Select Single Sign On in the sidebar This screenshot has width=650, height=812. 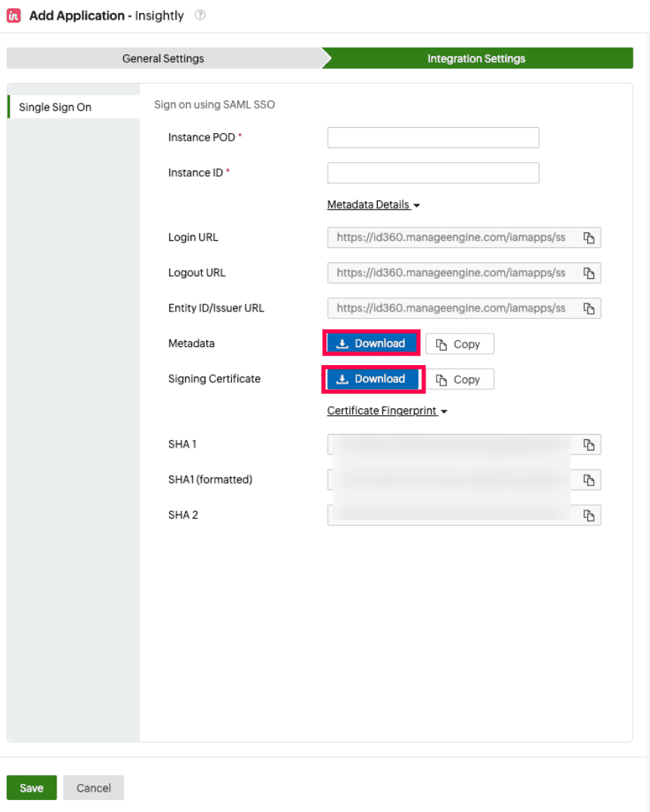pyautogui.click(x=54, y=107)
